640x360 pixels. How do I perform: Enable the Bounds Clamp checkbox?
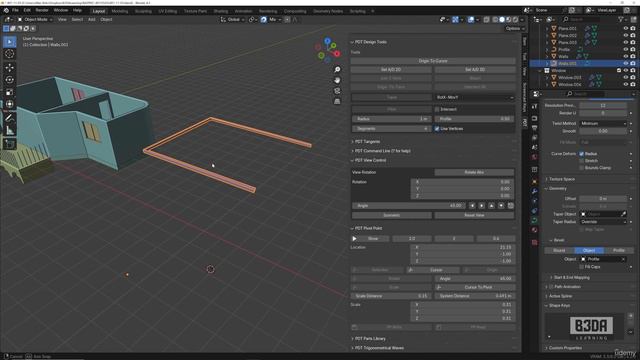pyautogui.click(x=582, y=168)
